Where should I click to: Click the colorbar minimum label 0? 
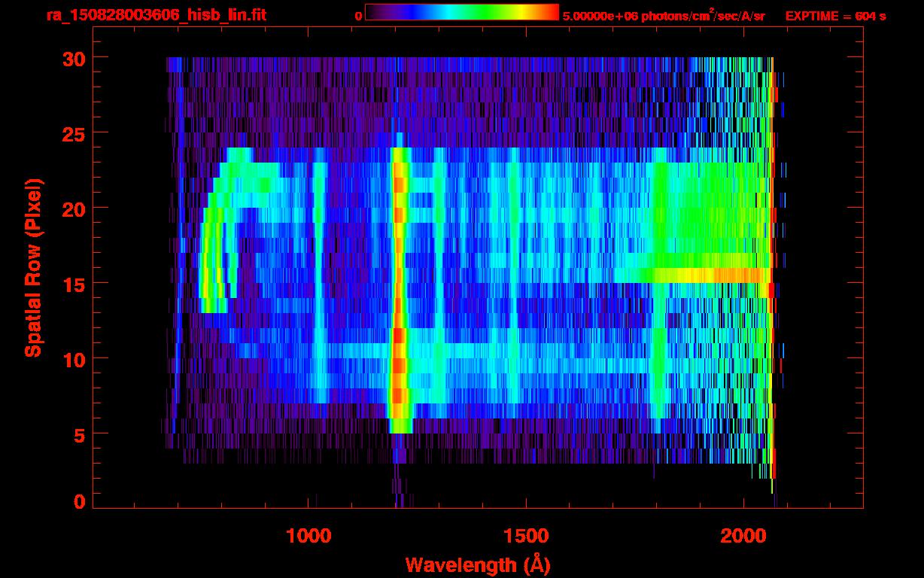point(358,16)
